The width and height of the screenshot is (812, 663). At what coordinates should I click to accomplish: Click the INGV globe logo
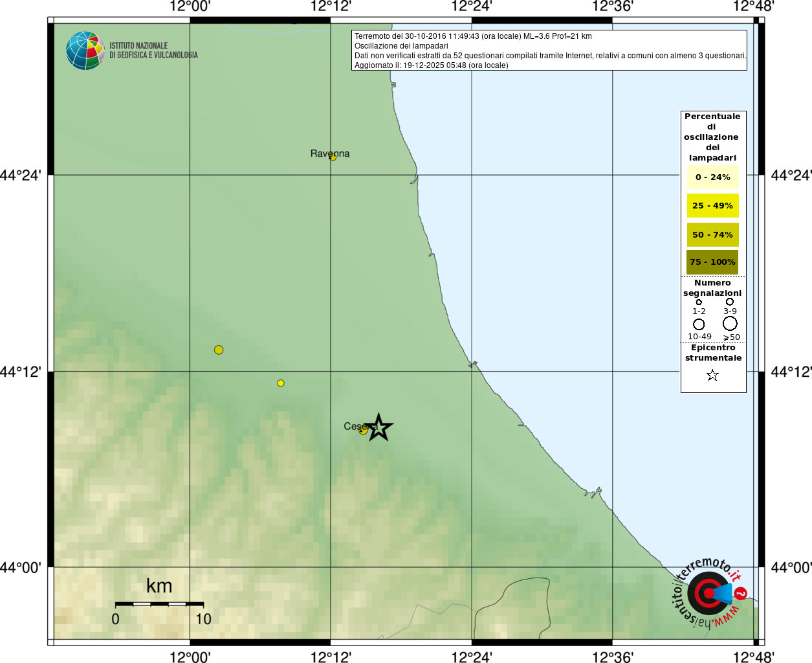click(x=85, y=51)
